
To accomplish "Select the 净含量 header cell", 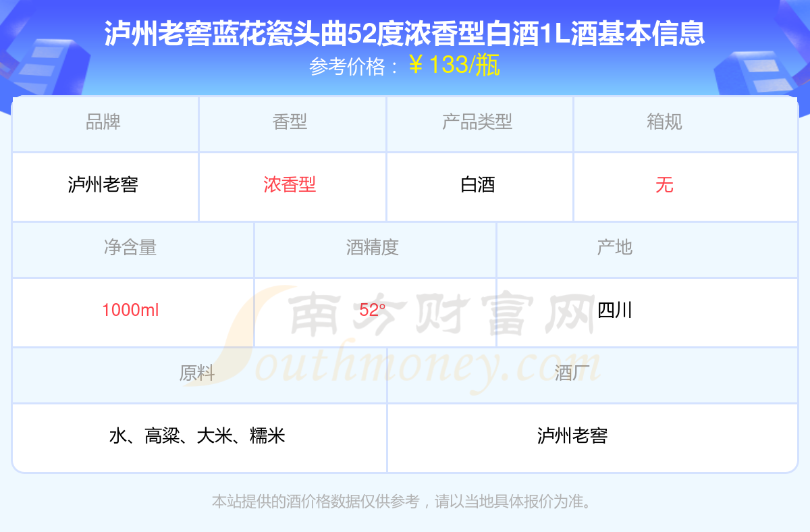I will (x=133, y=249).
